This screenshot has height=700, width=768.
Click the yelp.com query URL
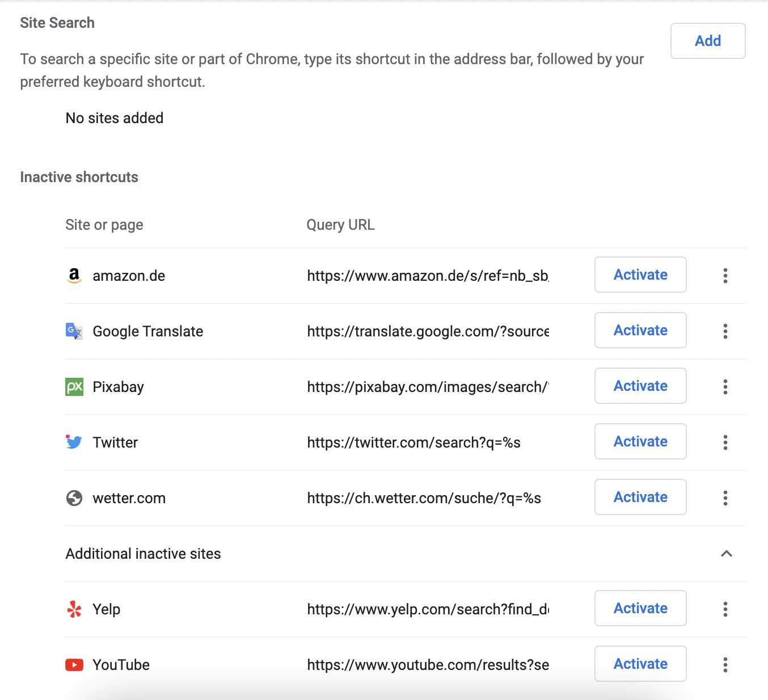(x=428, y=609)
